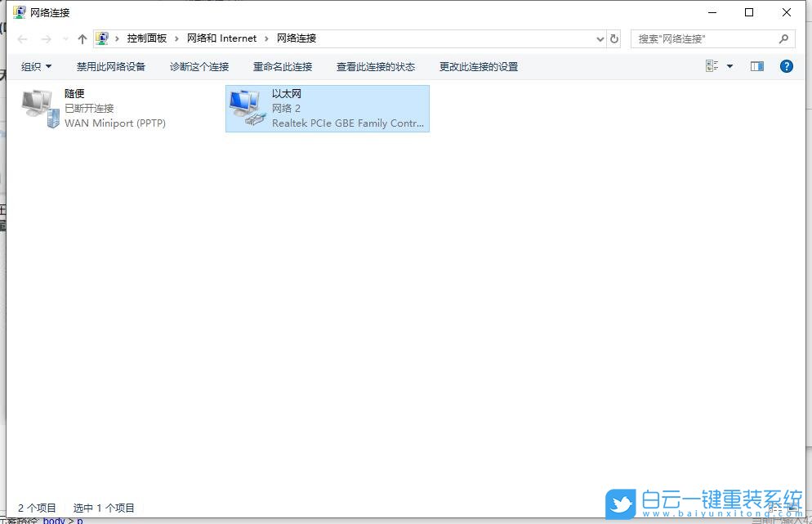Select the 随便 WAN Miniport connection icon
This screenshot has height=524, width=812.
(x=37, y=108)
